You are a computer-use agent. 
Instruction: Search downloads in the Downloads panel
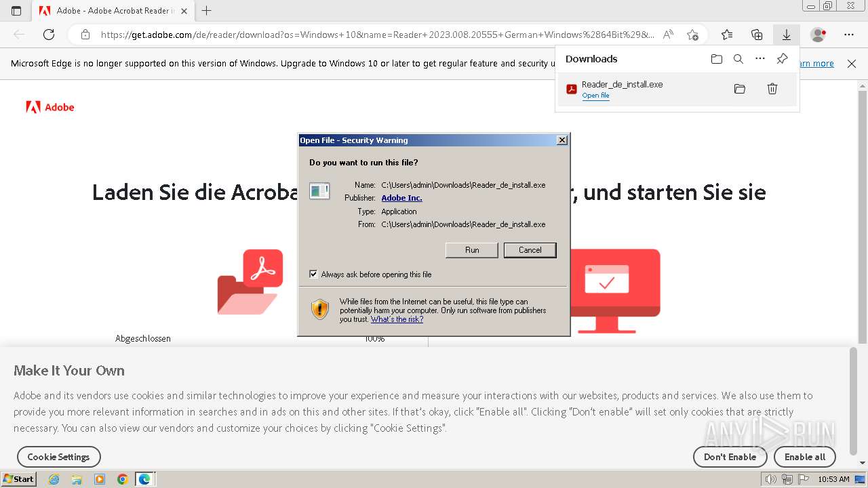click(x=738, y=59)
